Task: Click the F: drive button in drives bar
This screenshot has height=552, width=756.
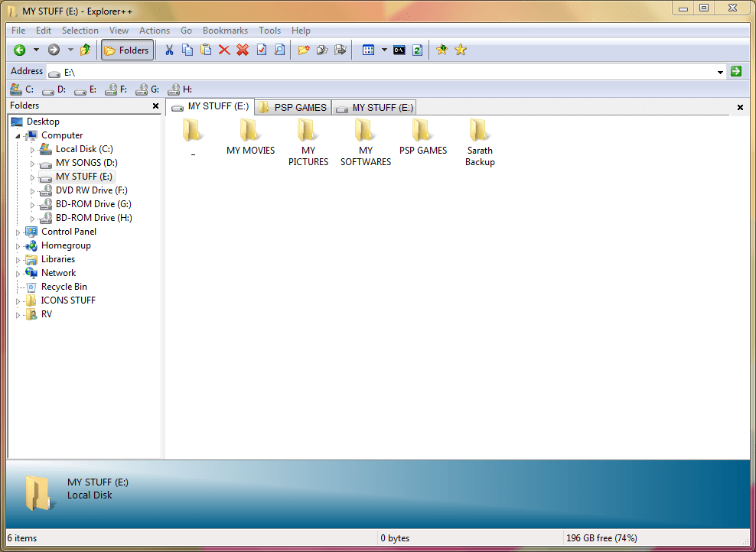Action: [116, 89]
